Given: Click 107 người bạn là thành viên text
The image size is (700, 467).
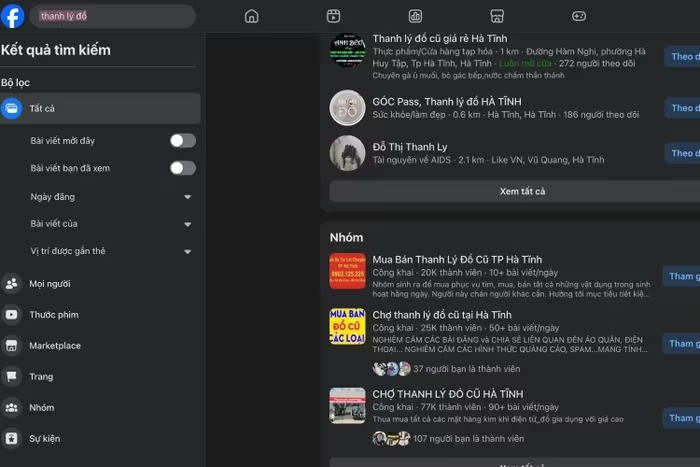Looking at the screenshot, I should coord(468,438).
